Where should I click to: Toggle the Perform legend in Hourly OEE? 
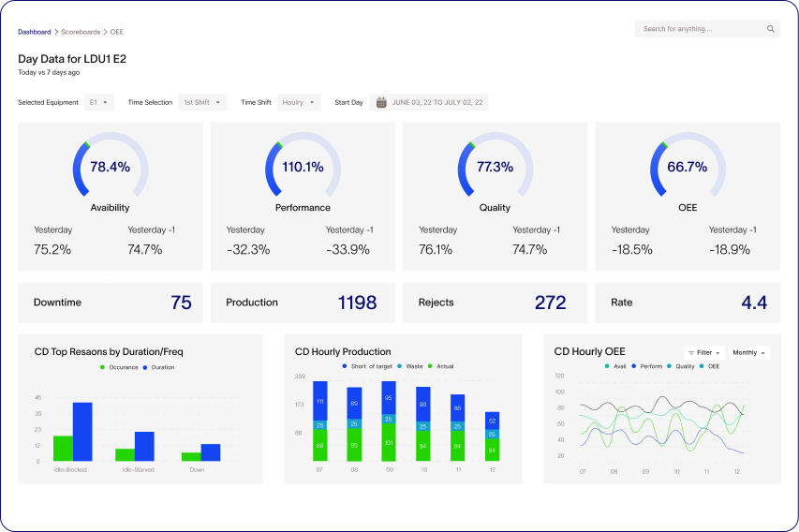point(646,366)
